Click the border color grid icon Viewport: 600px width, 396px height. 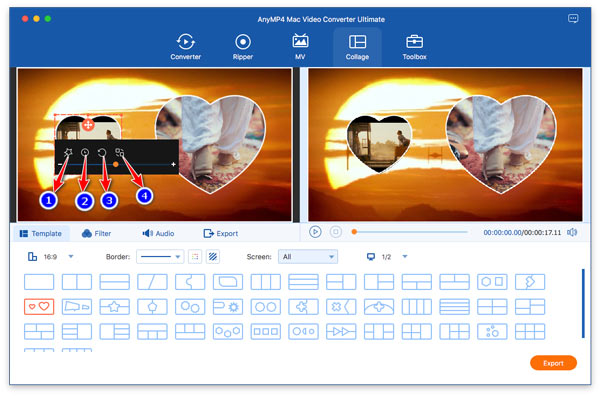(x=195, y=257)
